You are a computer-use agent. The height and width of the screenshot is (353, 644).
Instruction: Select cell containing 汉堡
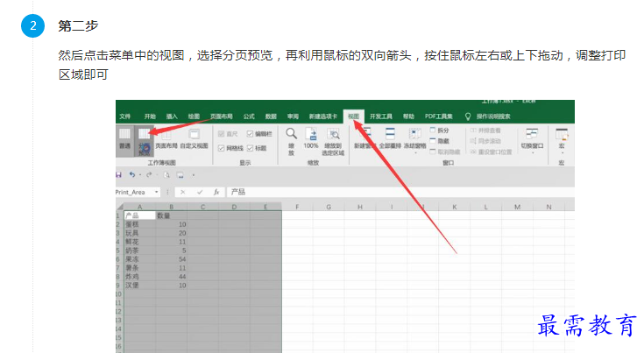[x=140, y=286]
